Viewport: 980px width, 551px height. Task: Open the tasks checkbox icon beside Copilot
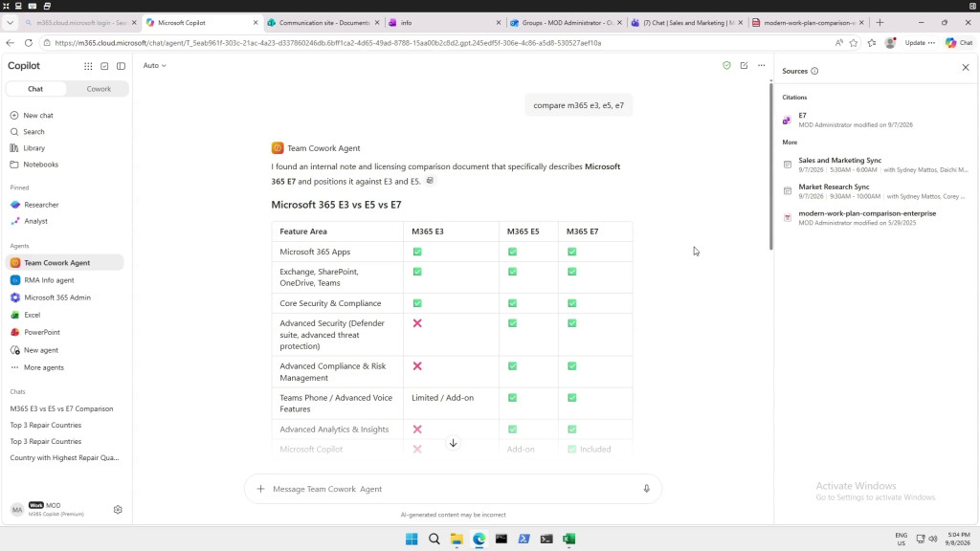click(104, 66)
